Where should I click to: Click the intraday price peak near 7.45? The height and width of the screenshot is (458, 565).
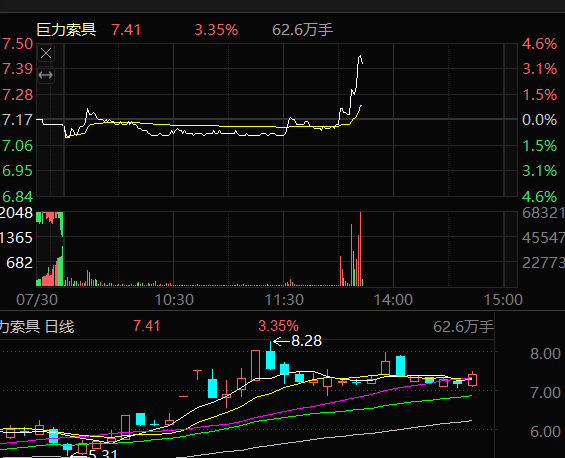[x=360, y=56]
